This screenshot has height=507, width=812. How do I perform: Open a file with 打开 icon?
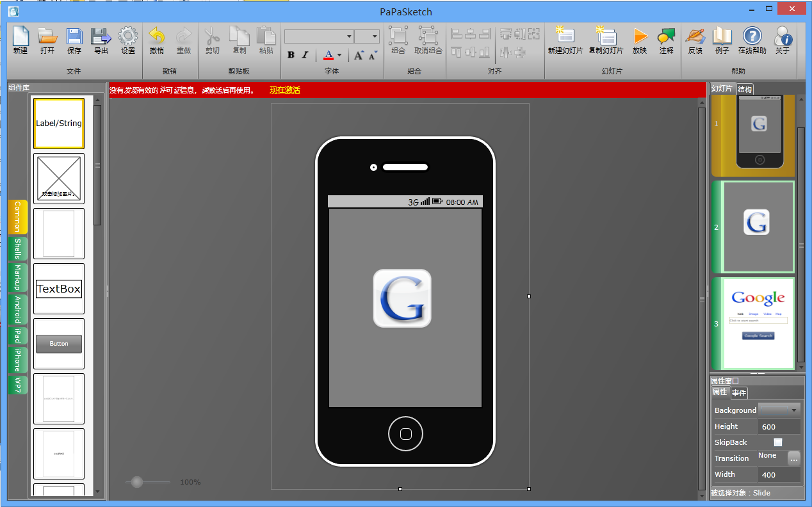pos(47,37)
